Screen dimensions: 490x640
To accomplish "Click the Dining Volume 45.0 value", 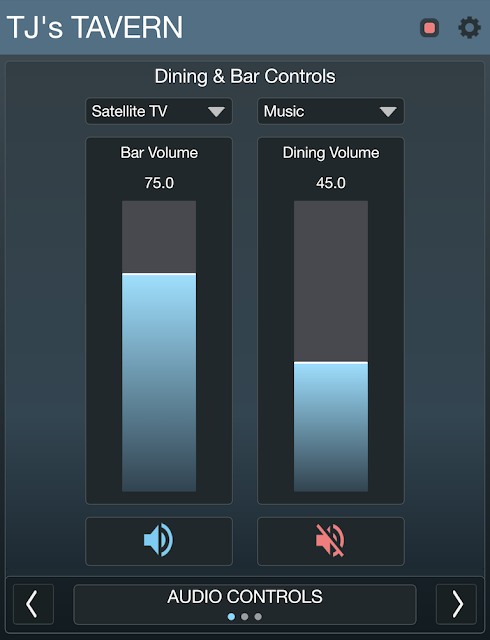I will pyautogui.click(x=331, y=183).
